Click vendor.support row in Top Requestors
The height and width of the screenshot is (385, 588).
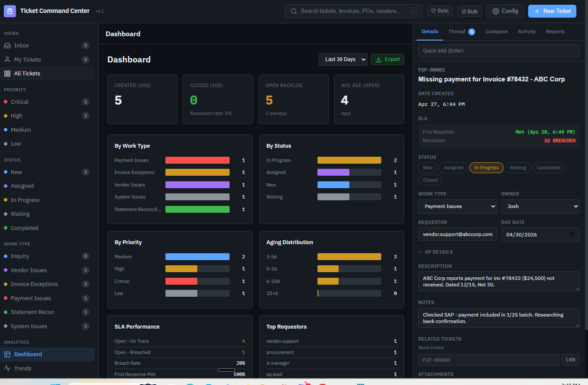pos(332,341)
